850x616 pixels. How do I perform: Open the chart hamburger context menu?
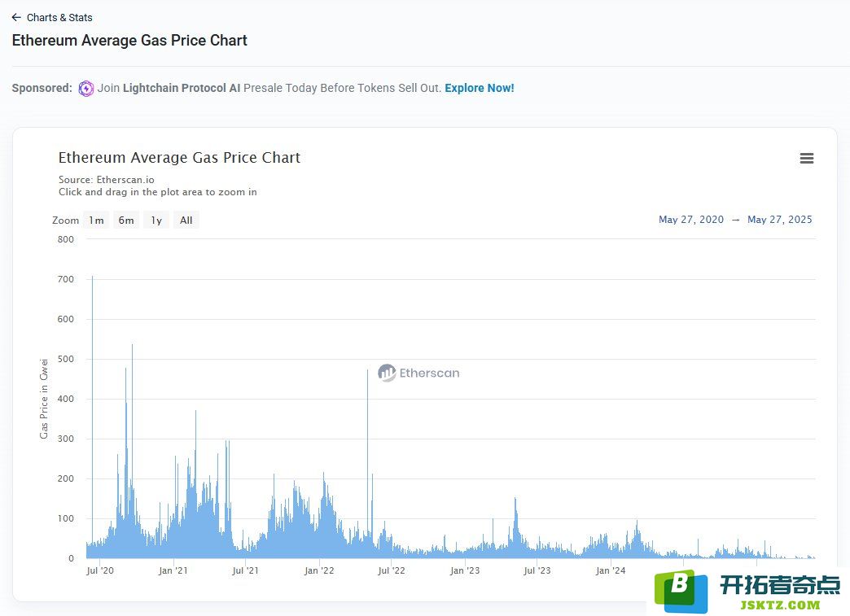[807, 158]
